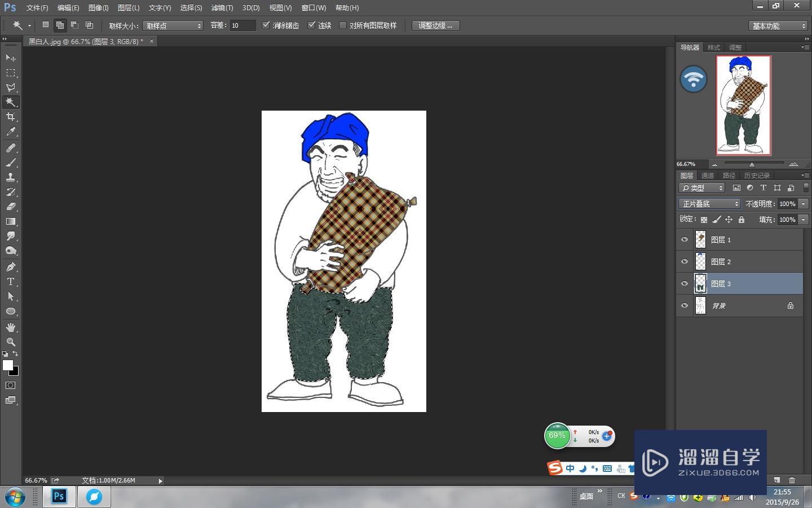Click the foreground color swatch

7,365
